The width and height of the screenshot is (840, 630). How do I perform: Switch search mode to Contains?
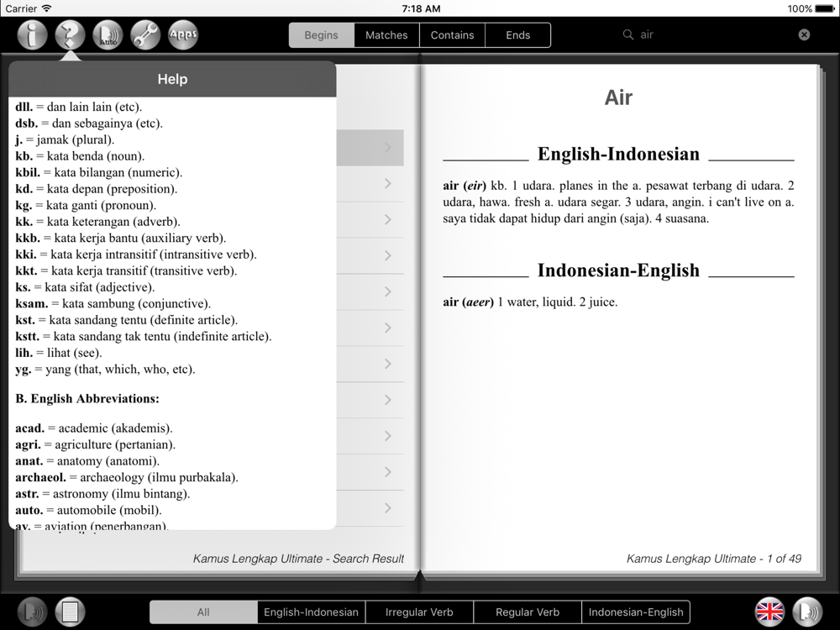[x=452, y=35]
